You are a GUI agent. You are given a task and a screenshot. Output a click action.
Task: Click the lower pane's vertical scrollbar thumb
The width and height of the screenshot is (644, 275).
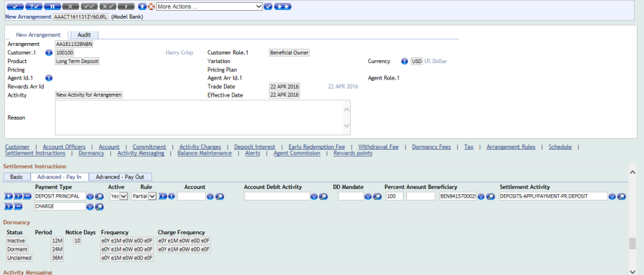(632, 243)
